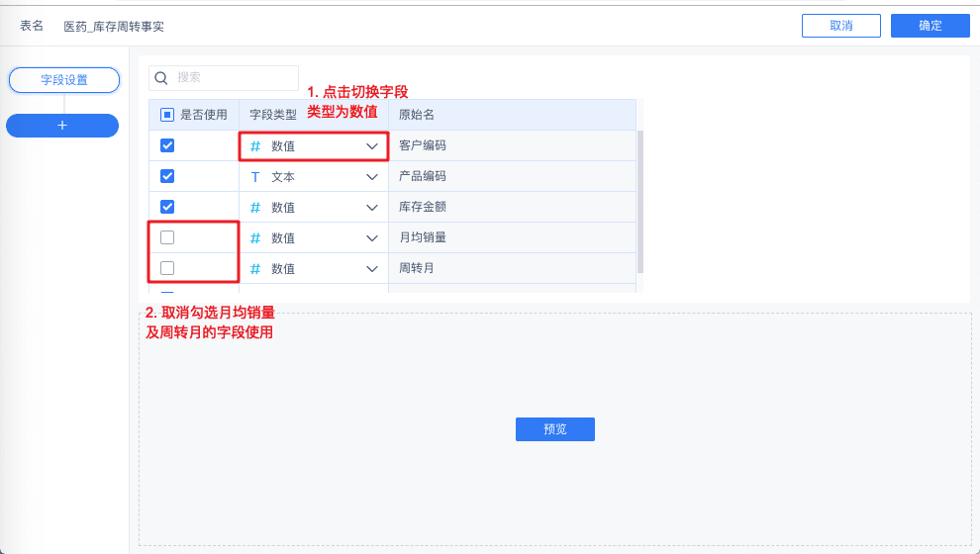Viewport: 980px width, 554px height.
Task: Open the field type dropdown for 月均销量
Action: click(x=314, y=238)
